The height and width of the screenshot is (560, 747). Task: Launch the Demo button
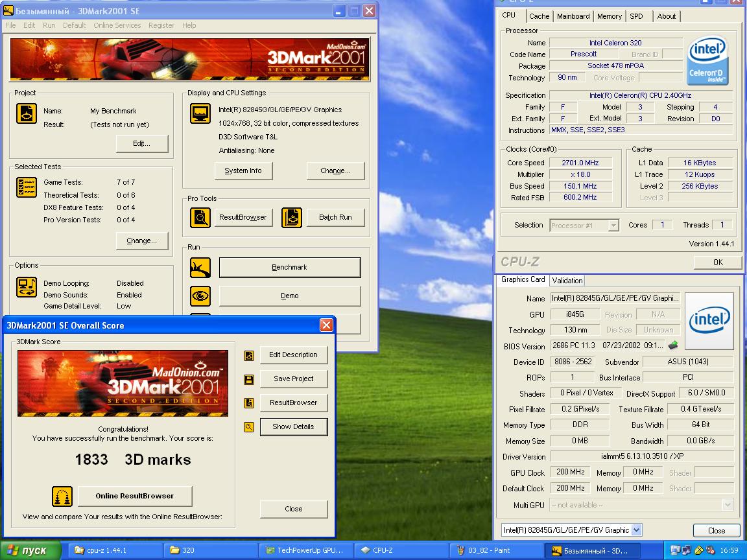[x=290, y=296]
